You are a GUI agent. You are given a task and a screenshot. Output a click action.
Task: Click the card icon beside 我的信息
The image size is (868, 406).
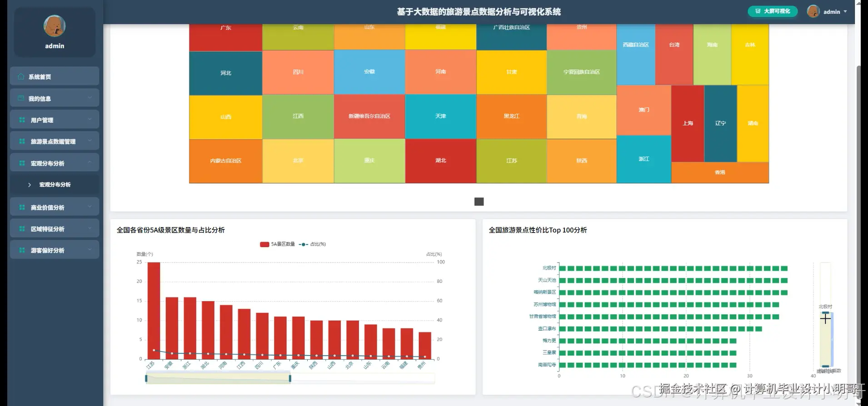click(x=21, y=98)
